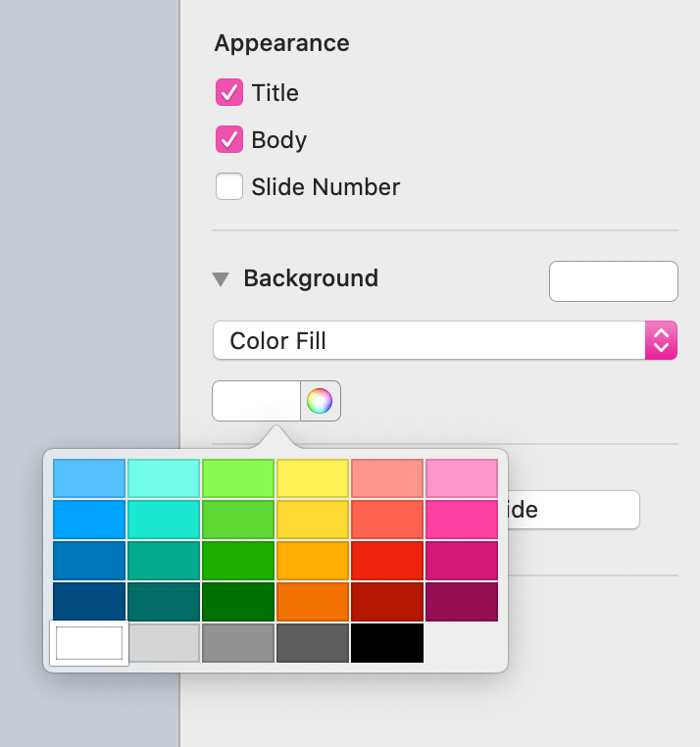Pick the light sky blue swatch
Screen dimensions: 700x747
(x=89, y=478)
